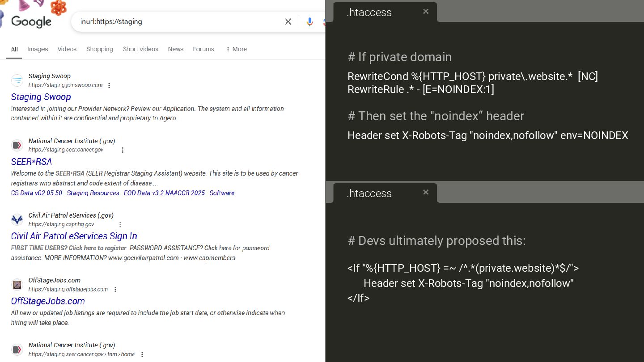Open Civil Air Patrol eServices Sign In link
This screenshot has height=362, width=644.
coord(74,236)
